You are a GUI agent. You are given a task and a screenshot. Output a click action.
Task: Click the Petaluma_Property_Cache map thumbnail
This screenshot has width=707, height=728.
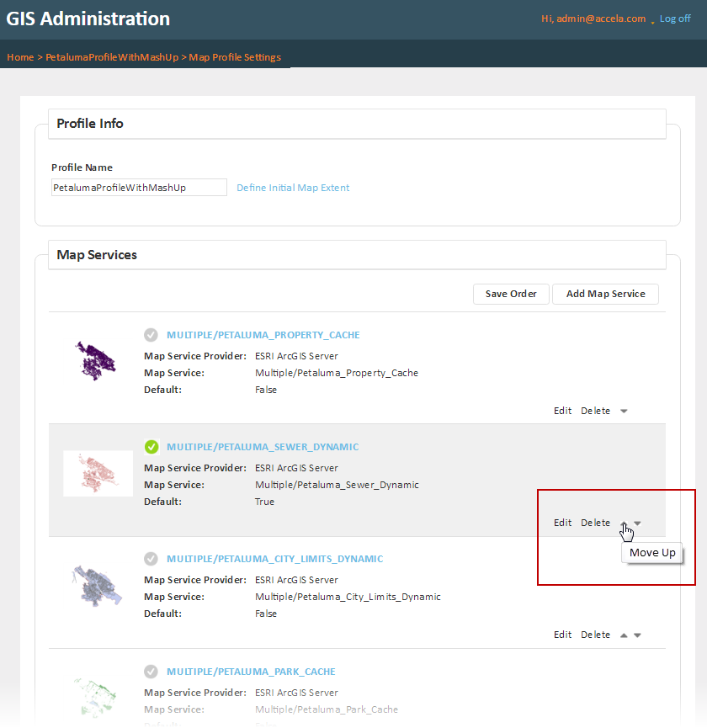point(98,360)
